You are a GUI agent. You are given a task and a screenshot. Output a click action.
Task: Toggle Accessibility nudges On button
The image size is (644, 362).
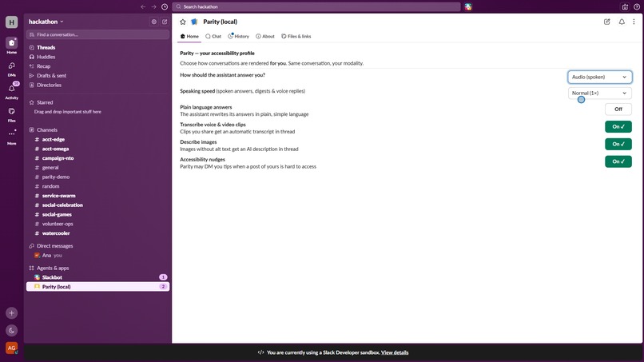tap(618, 161)
